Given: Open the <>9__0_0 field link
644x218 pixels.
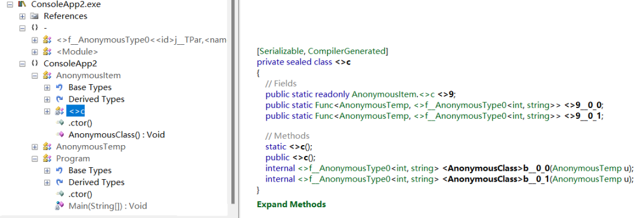Looking at the screenshot, I should pos(583,105).
